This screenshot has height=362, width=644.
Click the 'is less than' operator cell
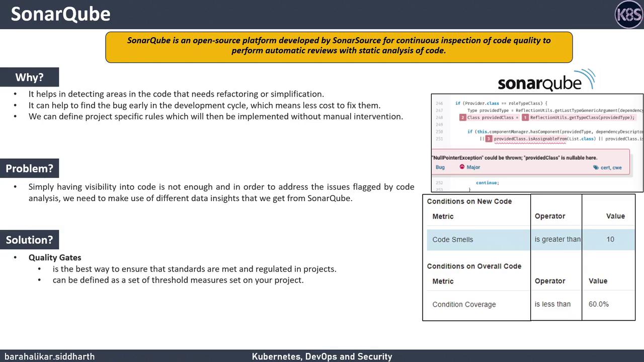(x=552, y=304)
